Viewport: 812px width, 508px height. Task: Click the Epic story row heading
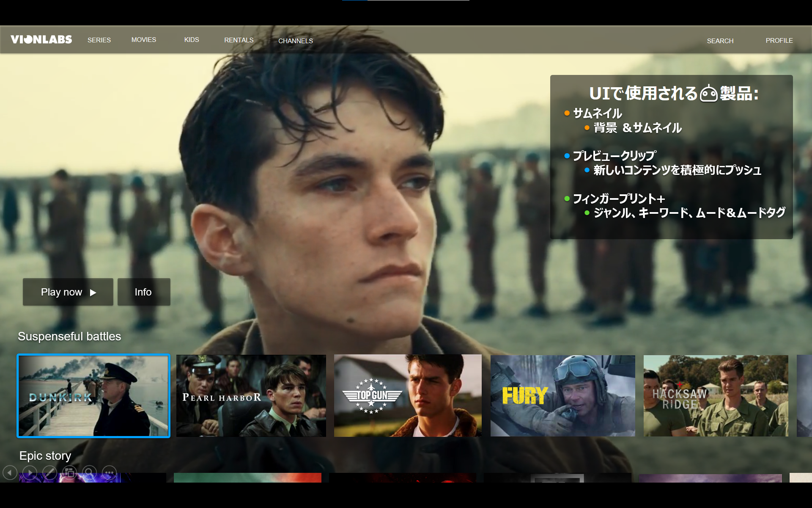[x=45, y=456]
